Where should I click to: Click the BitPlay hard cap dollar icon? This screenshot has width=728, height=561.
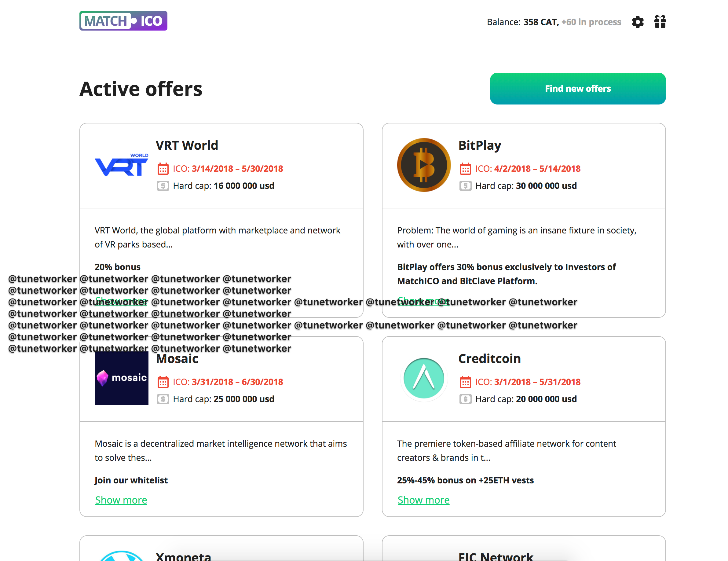pos(465,186)
